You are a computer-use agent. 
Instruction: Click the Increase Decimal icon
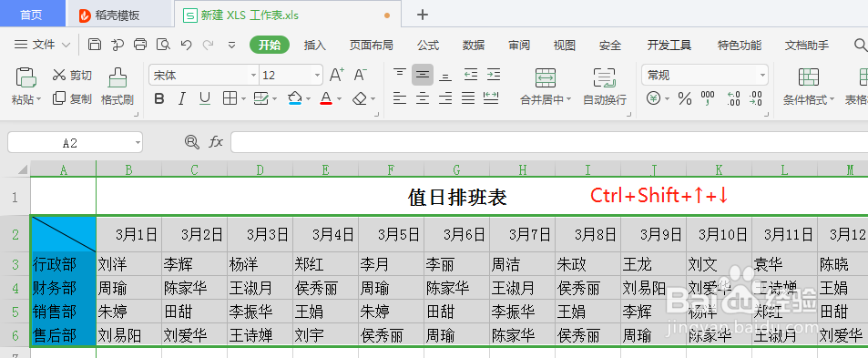point(733,99)
